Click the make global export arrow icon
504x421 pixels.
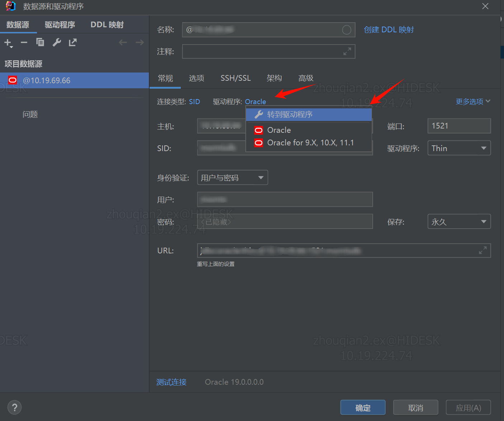click(73, 42)
